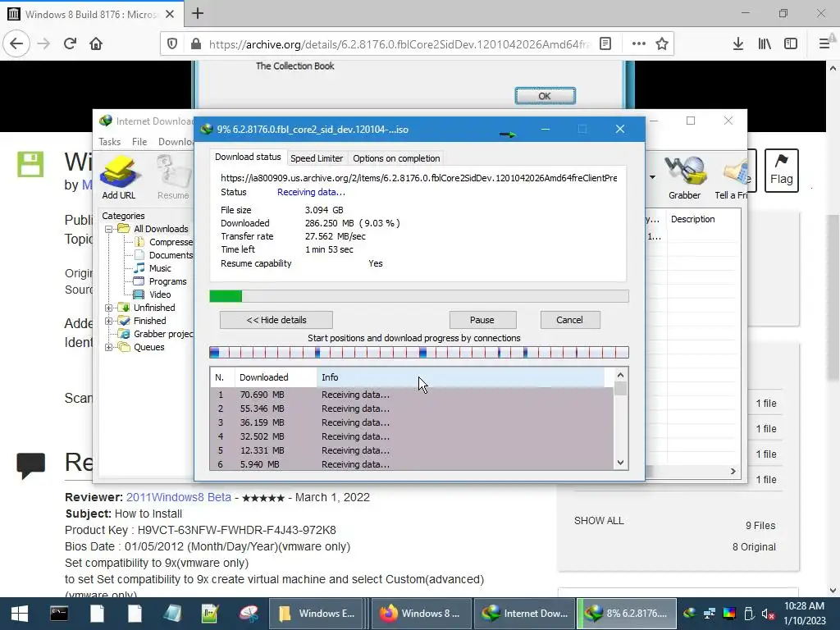Select connection row with 70.690 MB
Image resolution: width=840 pixels, height=630 pixels.
[x=412, y=395]
